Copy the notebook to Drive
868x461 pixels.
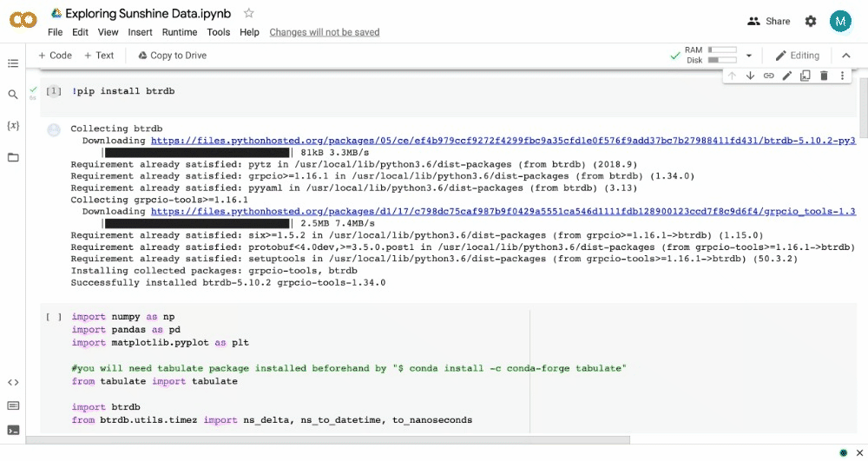(x=172, y=56)
